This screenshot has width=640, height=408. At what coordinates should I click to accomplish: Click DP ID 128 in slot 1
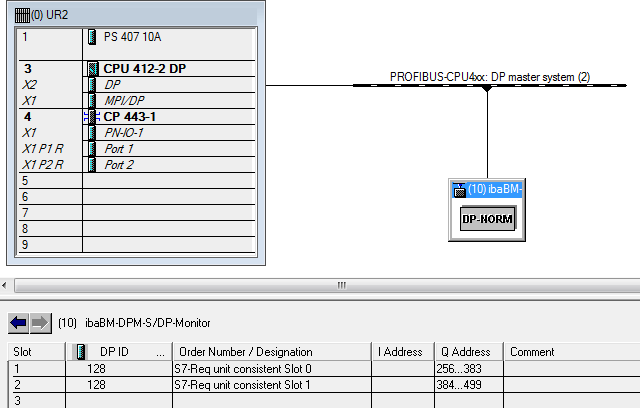[96, 369]
